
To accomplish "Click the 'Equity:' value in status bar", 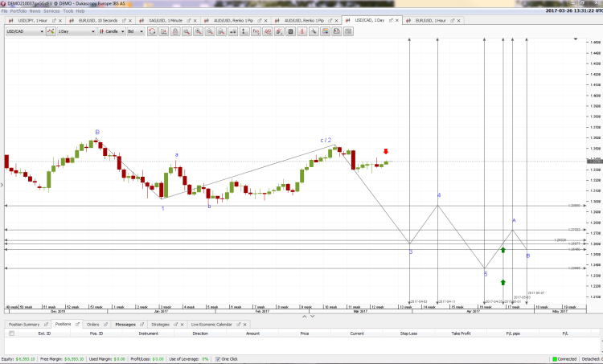I will [26, 359].
